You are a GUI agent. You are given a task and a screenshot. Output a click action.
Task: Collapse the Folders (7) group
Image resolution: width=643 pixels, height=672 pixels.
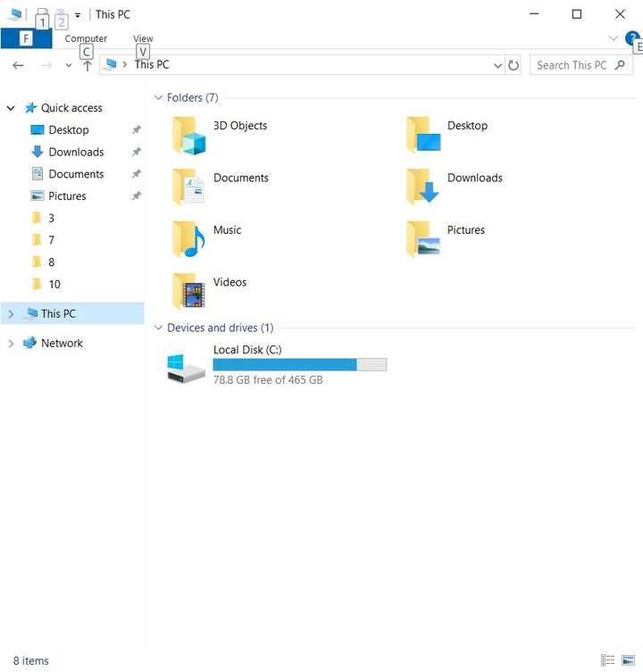pos(158,97)
